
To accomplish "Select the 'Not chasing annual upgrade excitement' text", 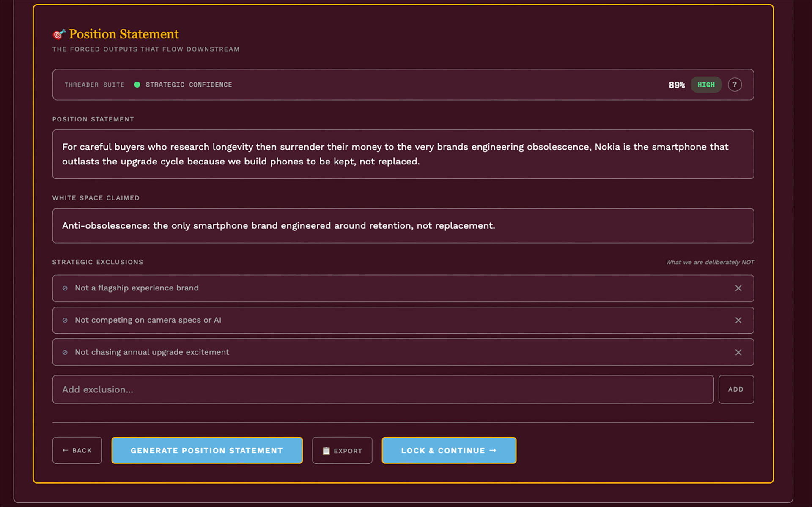I will [x=152, y=352].
